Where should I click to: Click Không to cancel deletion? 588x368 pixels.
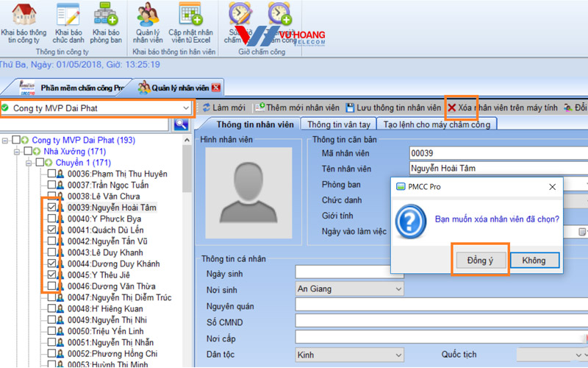tap(534, 260)
